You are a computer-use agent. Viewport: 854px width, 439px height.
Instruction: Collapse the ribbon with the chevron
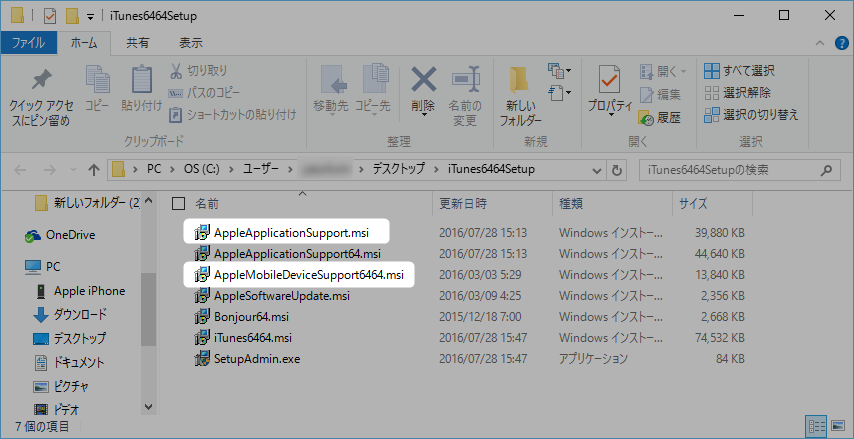(x=820, y=43)
